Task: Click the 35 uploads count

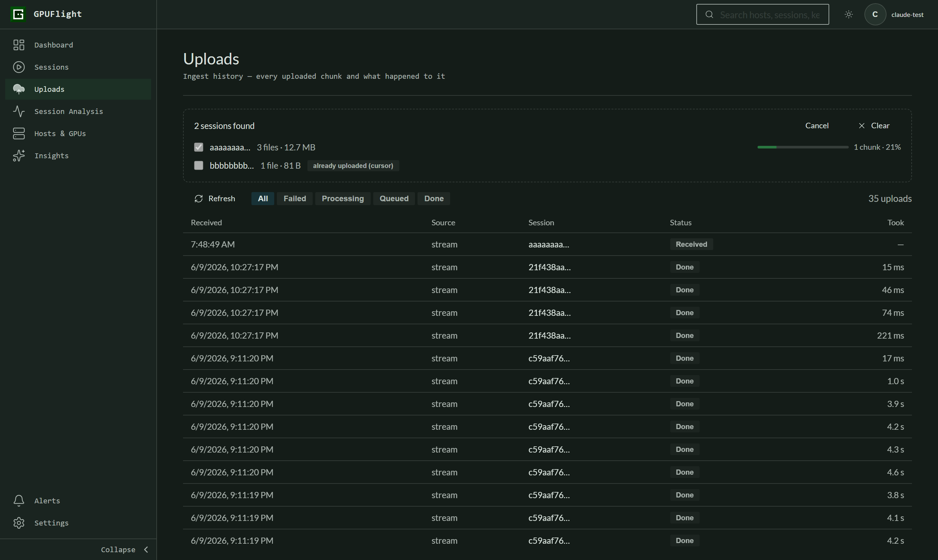Action: (890, 199)
